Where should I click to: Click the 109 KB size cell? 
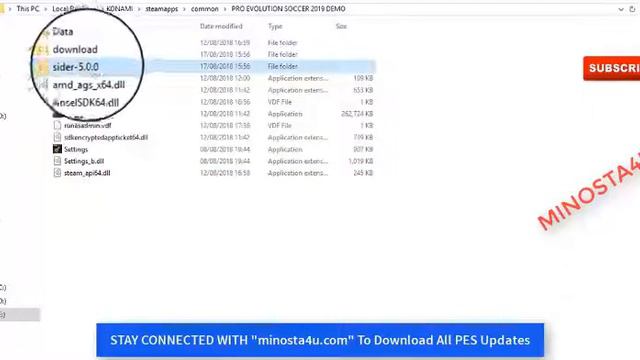click(363, 78)
